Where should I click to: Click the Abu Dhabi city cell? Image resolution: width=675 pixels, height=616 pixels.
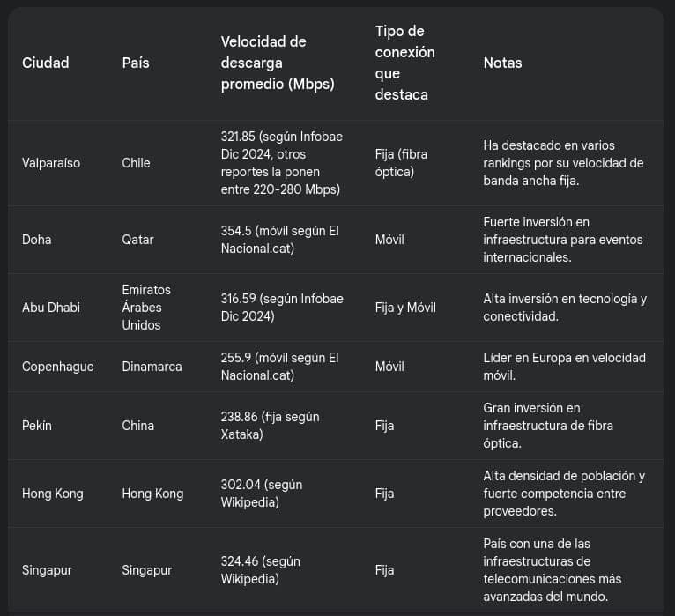(51, 308)
